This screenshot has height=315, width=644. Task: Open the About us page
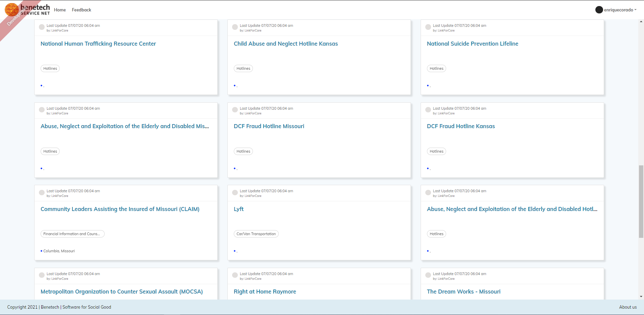pos(628,307)
